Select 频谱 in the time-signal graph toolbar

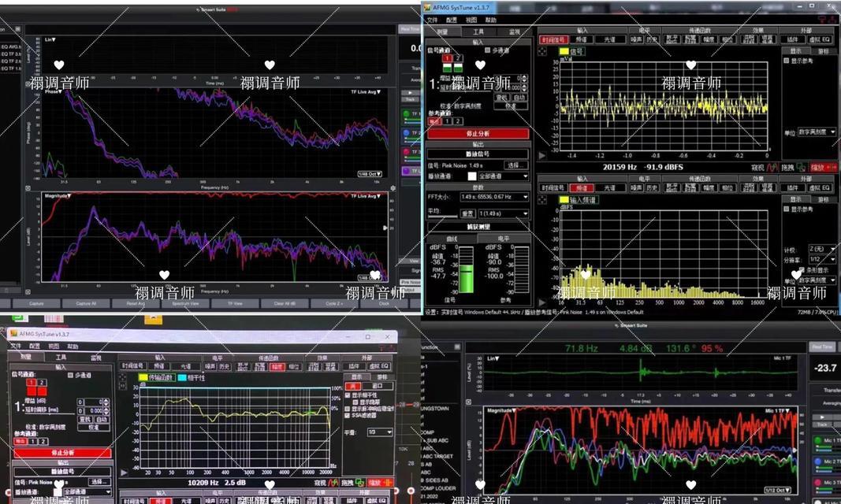pyautogui.click(x=582, y=39)
